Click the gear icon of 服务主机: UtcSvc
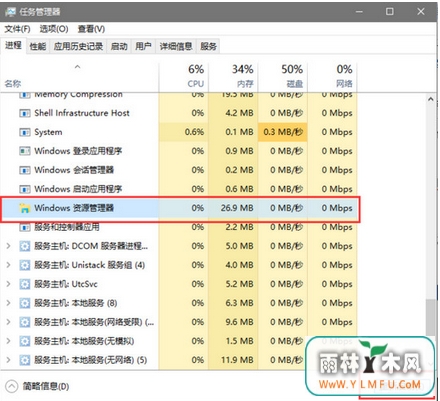 point(25,284)
